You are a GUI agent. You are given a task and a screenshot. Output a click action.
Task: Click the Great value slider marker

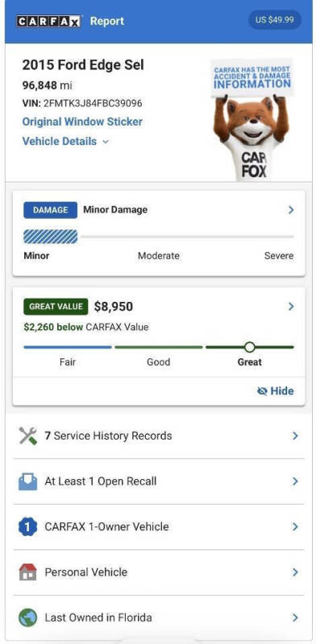249,347
